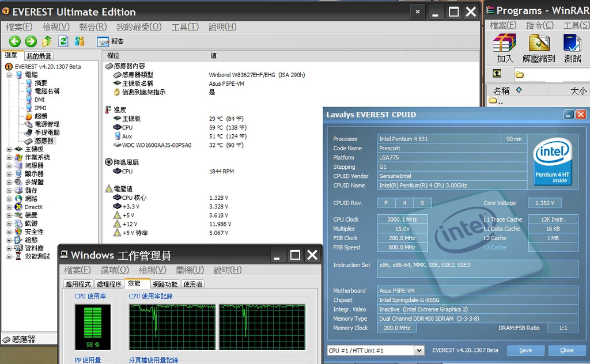Viewport: 590px width, 364px height.
Task: Click WinRAR 名稱 name column header
Action: [517, 90]
